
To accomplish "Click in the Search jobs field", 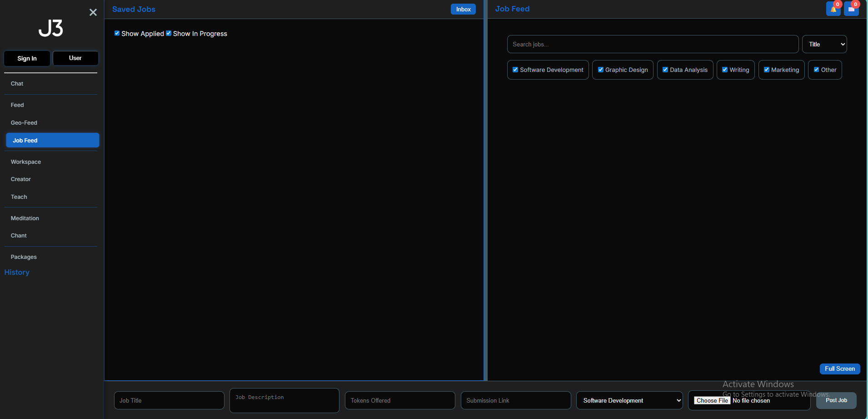I will click(x=653, y=44).
